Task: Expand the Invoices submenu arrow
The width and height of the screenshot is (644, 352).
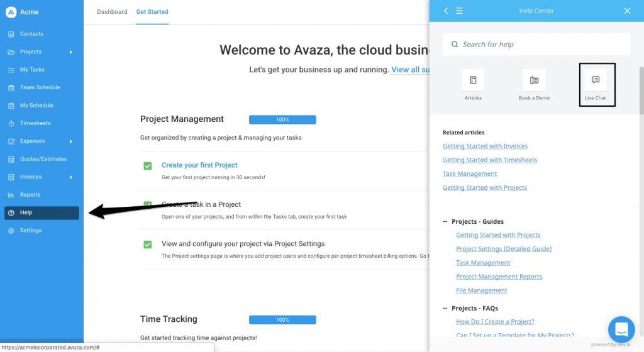Action: click(x=71, y=177)
